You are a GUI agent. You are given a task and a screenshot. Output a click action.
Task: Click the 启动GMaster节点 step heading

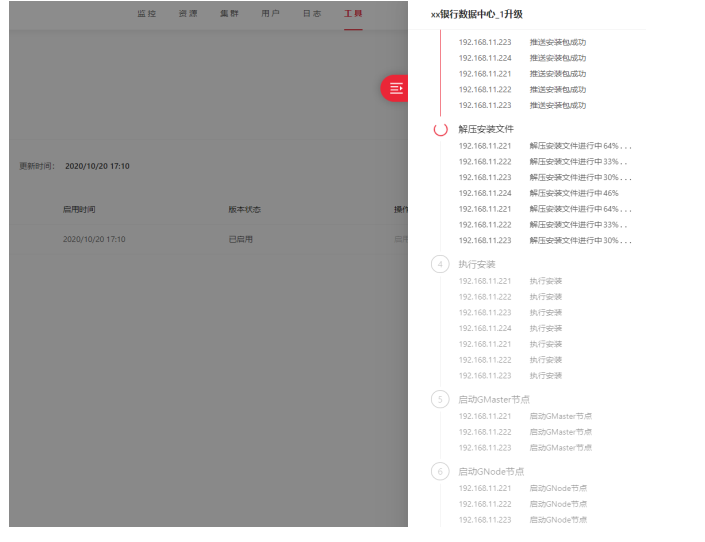[x=494, y=399]
